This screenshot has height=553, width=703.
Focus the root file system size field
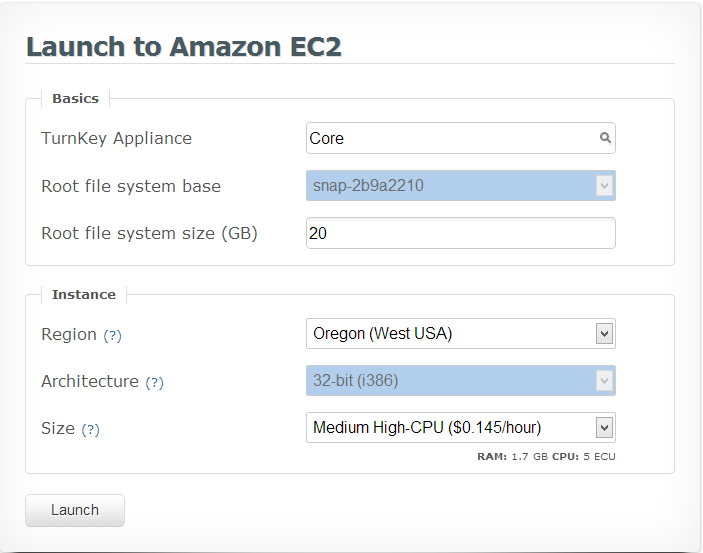pyautogui.click(x=460, y=233)
